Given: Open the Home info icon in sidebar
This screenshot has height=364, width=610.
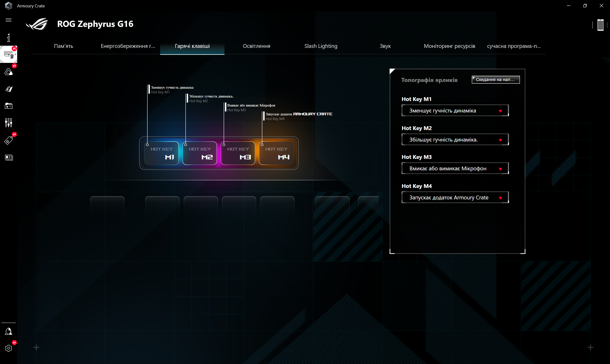Looking at the screenshot, I should pyautogui.click(x=9, y=38).
